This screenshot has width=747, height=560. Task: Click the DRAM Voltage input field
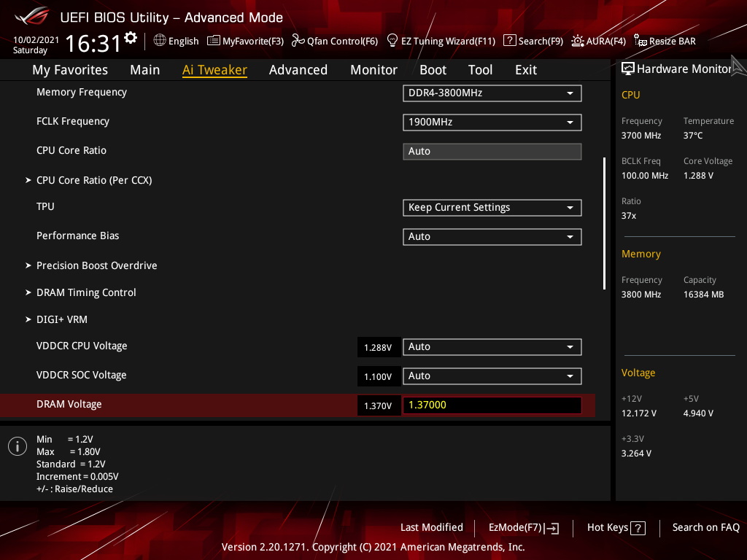(x=492, y=405)
